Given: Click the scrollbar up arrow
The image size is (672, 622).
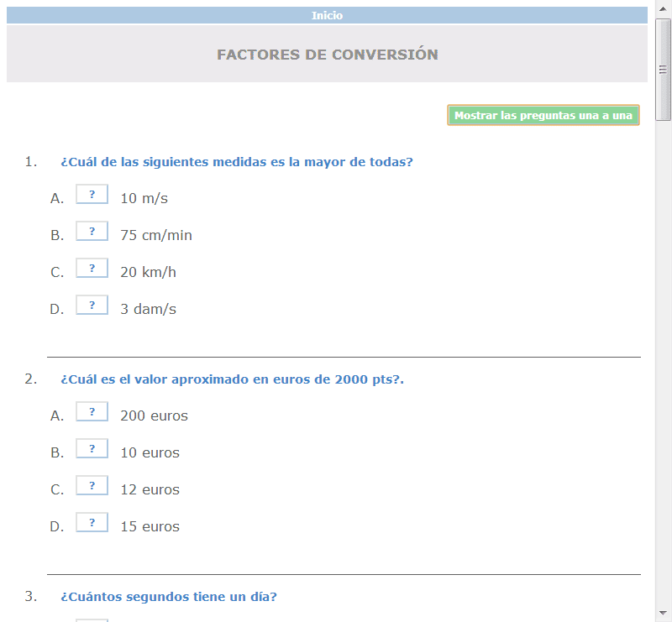Looking at the screenshot, I should (x=663, y=8).
